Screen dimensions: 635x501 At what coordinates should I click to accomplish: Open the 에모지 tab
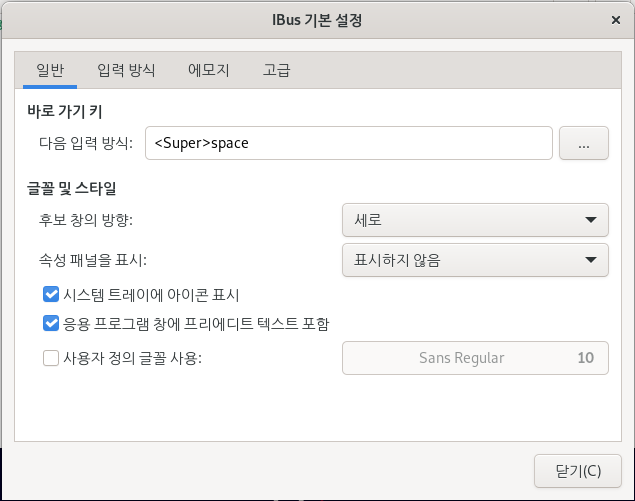click(209, 70)
